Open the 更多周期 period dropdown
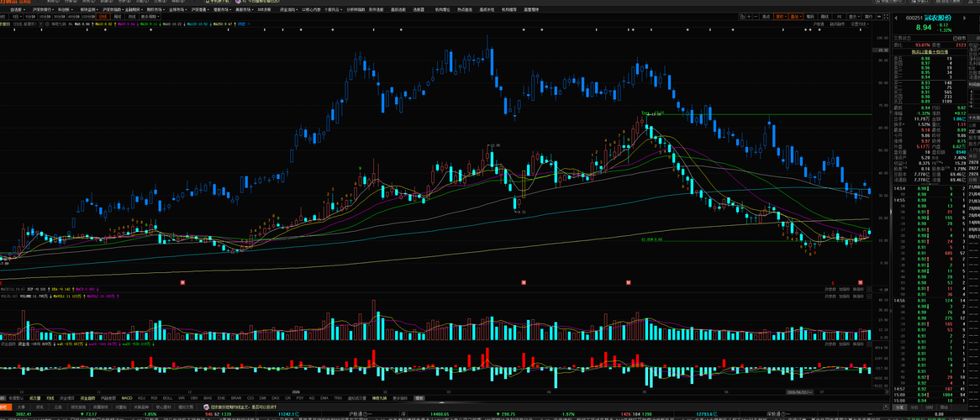The width and height of the screenshot is (980, 420). (x=150, y=16)
